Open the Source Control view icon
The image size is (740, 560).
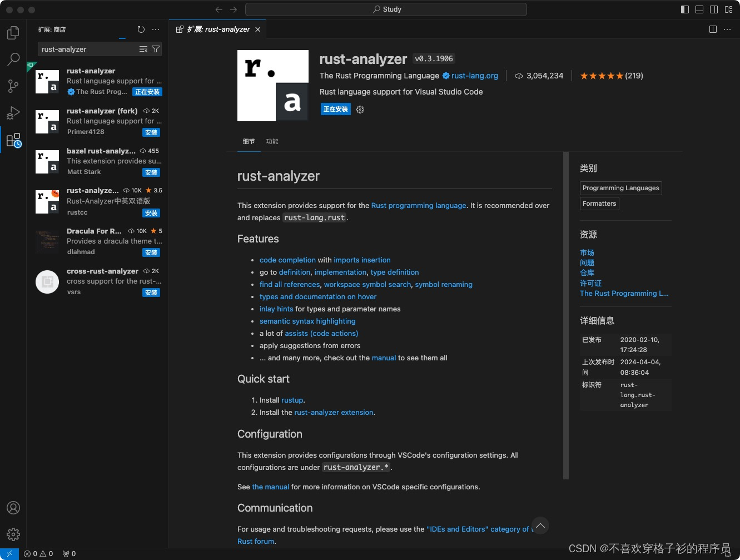point(13,86)
